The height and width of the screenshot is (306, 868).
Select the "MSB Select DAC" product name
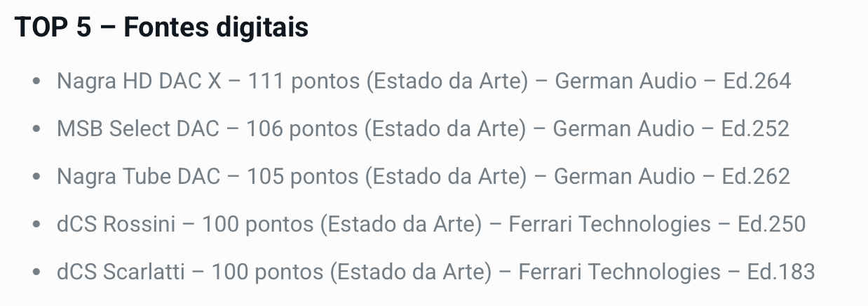coord(137,129)
